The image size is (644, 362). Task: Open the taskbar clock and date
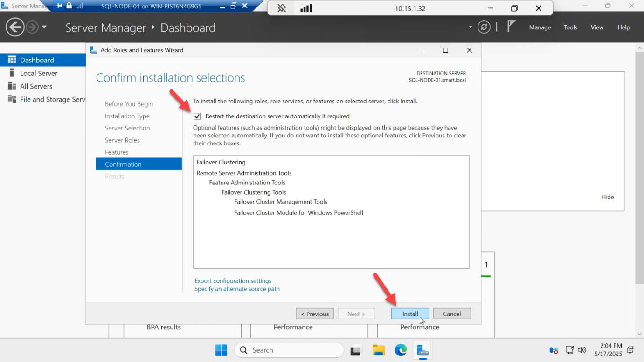point(608,350)
